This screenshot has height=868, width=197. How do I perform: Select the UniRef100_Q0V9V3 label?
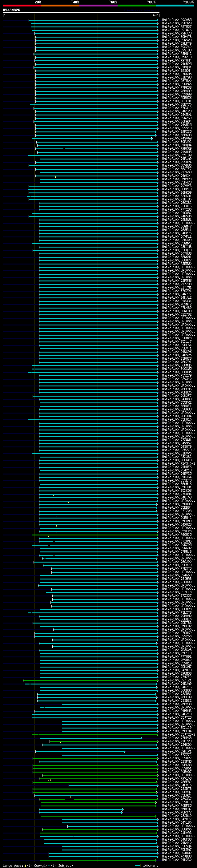177,186
